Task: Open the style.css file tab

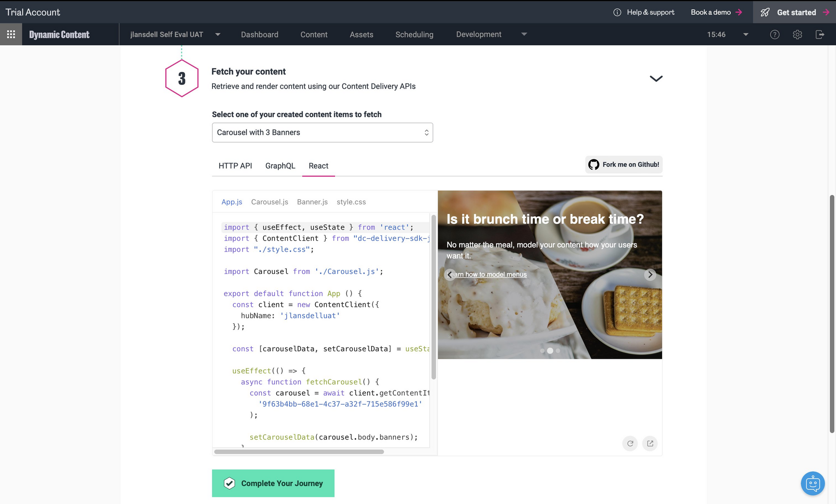Action: [351, 202]
